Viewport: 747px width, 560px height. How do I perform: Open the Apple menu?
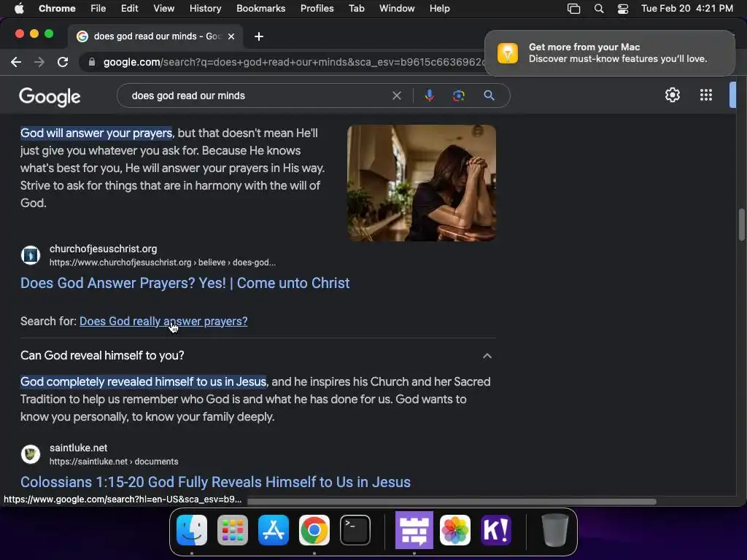[19, 8]
